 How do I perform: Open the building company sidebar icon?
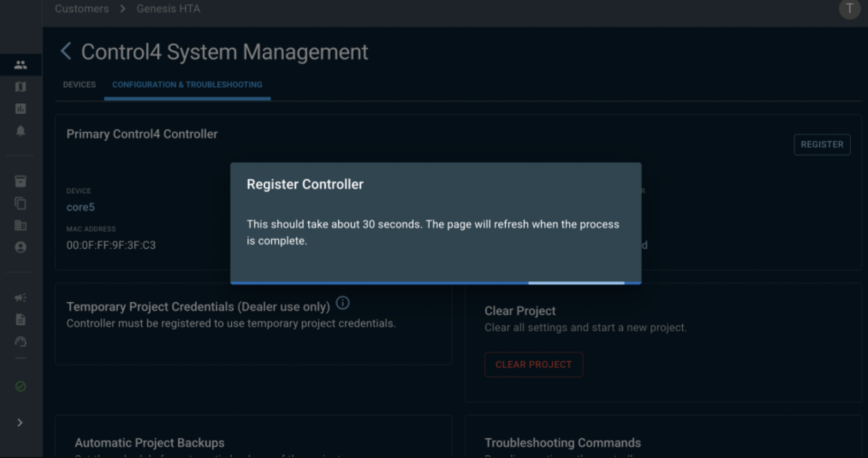click(x=20, y=225)
